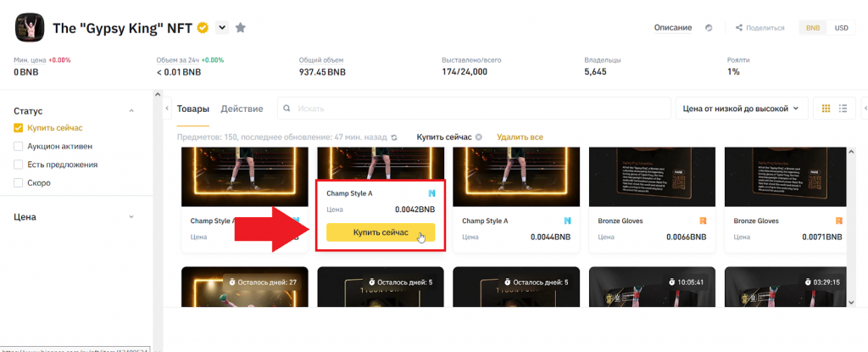The height and width of the screenshot is (352, 868).
Task: Click the refresh icon beside update time
Action: click(394, 137)
